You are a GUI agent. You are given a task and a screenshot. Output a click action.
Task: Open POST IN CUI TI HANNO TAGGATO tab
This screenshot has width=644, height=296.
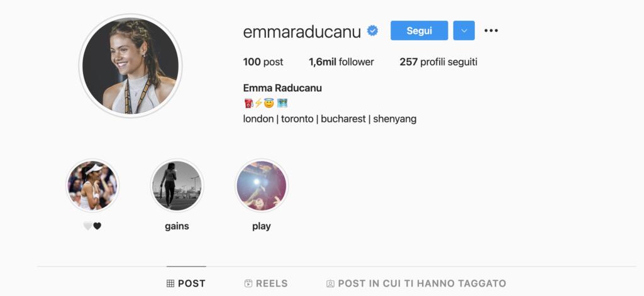[416, 283]
